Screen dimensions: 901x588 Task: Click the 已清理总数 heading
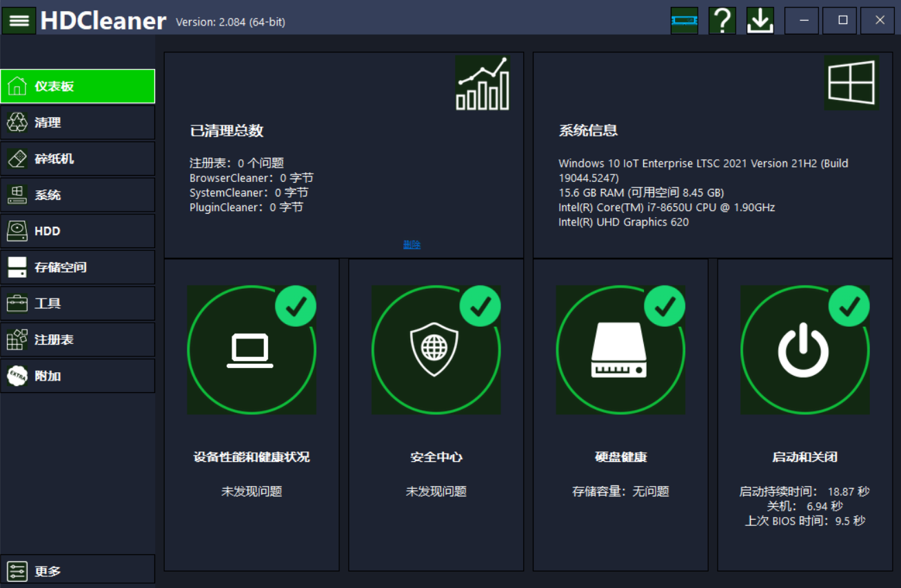coord(227,131)
